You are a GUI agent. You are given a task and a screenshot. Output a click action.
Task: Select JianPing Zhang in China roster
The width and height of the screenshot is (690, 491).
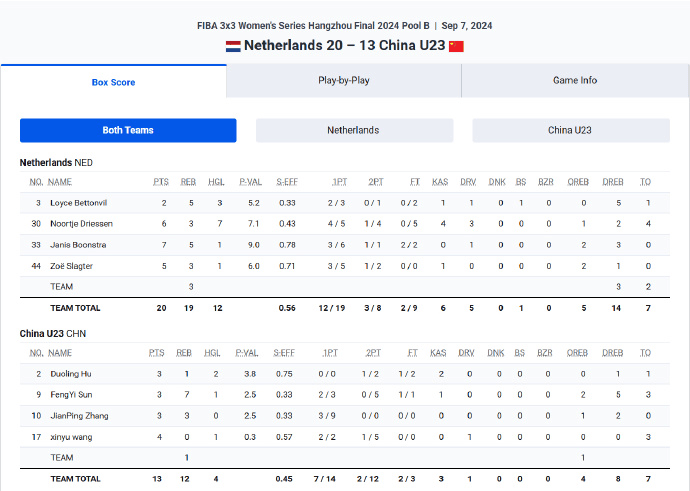(78, 415)
